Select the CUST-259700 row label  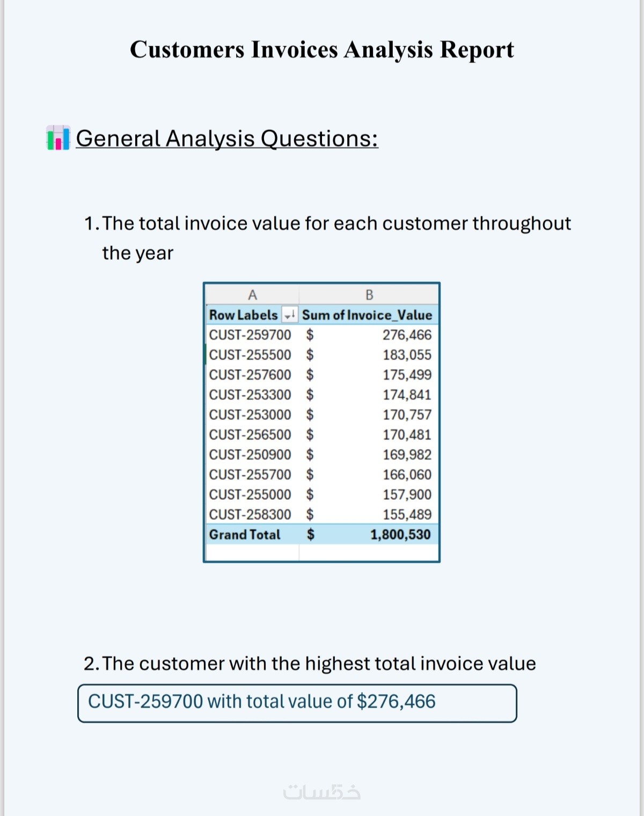pos(250,335)
